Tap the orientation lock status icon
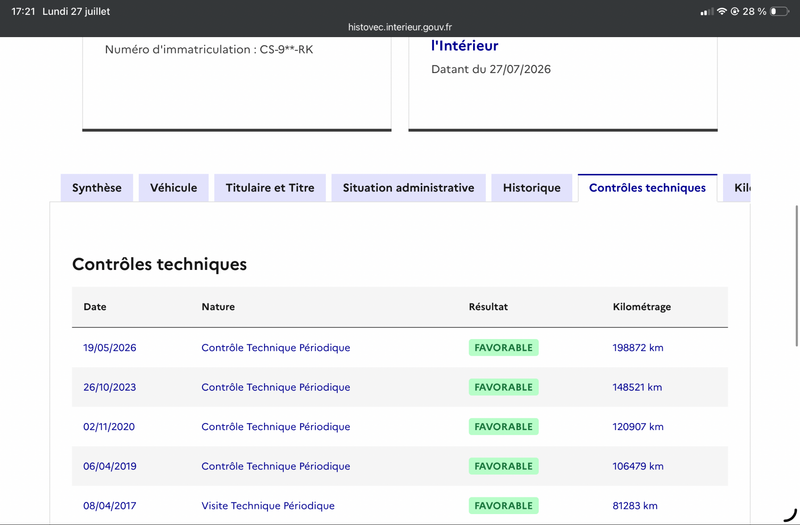The height and width of the screenshot is (525, 800). 735,11
